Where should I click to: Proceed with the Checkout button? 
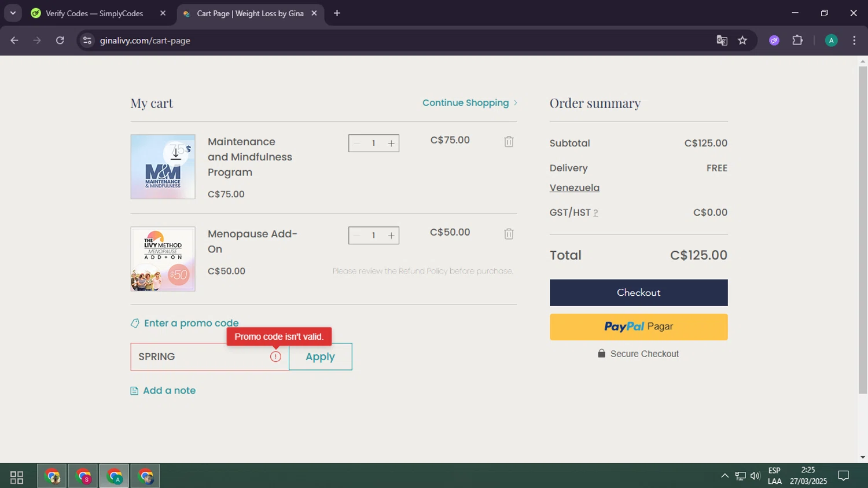638,293
